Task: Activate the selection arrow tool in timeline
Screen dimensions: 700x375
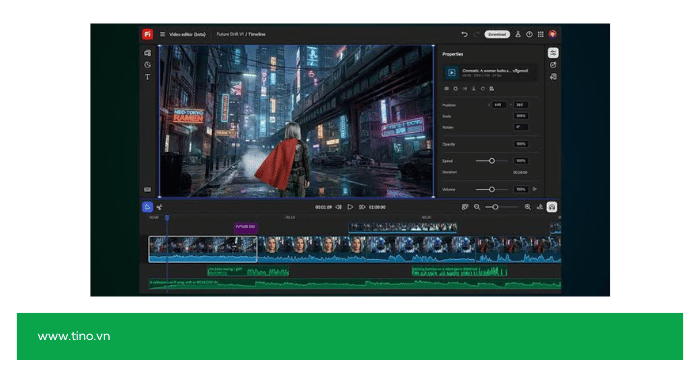Action: 147,207
